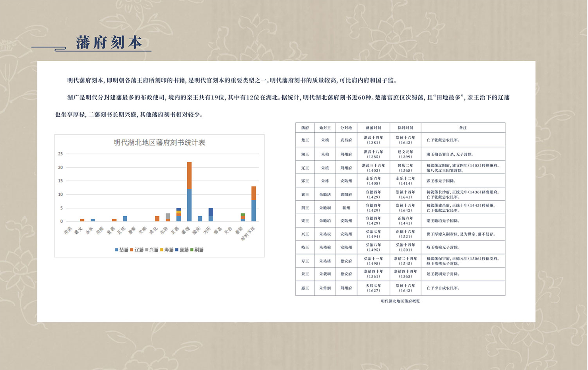Click the 万历 stacked bar
This screenshot has width=588, height=370.
coord(211,215)
